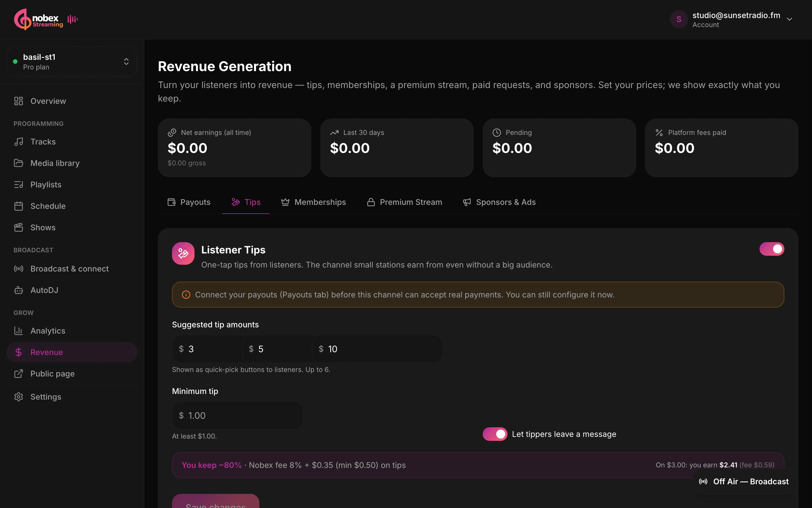
Task: Click the Playlists list icon
Action: (18, 185)
